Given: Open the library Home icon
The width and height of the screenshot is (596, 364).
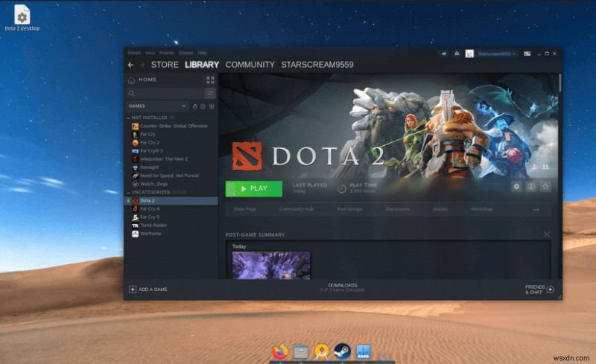Looking at the screenshot, I should point(132,80).
